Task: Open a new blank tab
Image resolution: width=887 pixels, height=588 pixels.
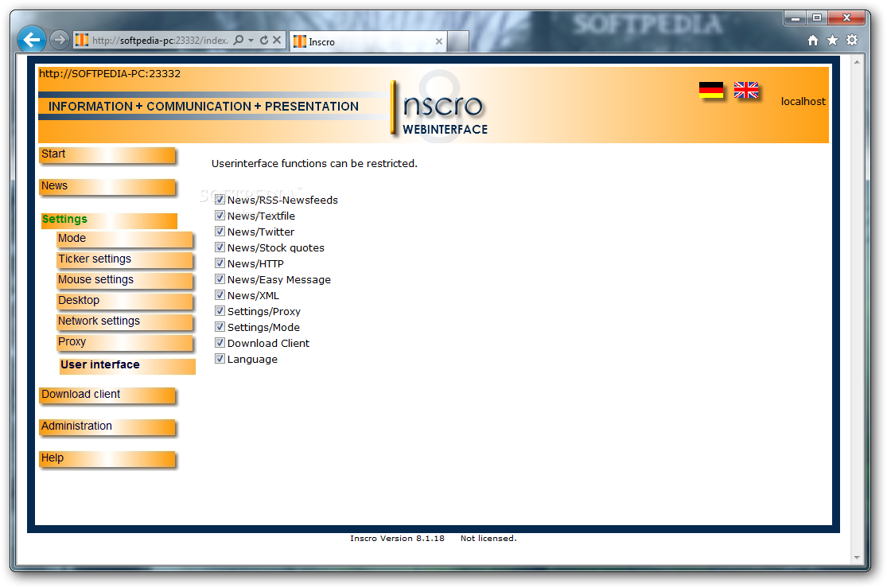Action: click(458, 41)
